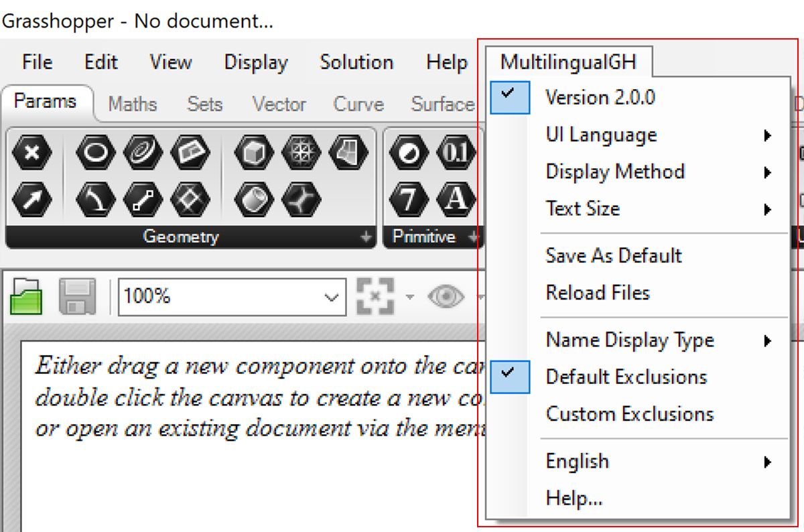Select the Plane parameter icon with crossed square
Viewport: 804px width, 532px height.
[190, 199]
